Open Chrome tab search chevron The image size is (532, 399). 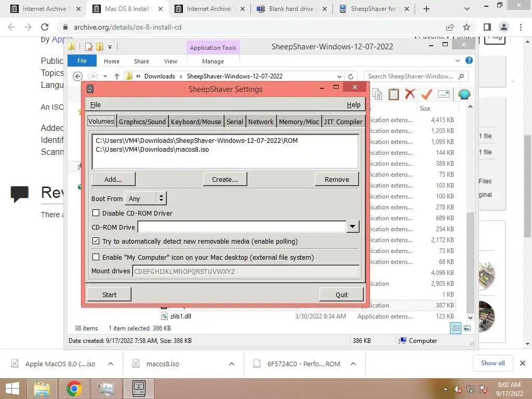coord(467,9)
